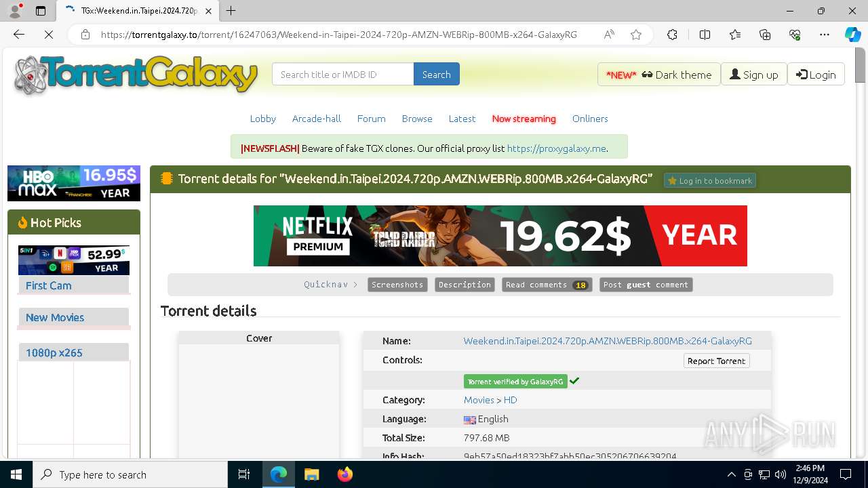Click the Report Torrent button
This screenshot has width=868, height=488.
tap(716, 361)
